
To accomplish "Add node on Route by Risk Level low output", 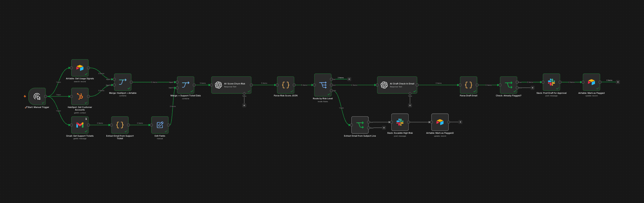I will point(349,79).
